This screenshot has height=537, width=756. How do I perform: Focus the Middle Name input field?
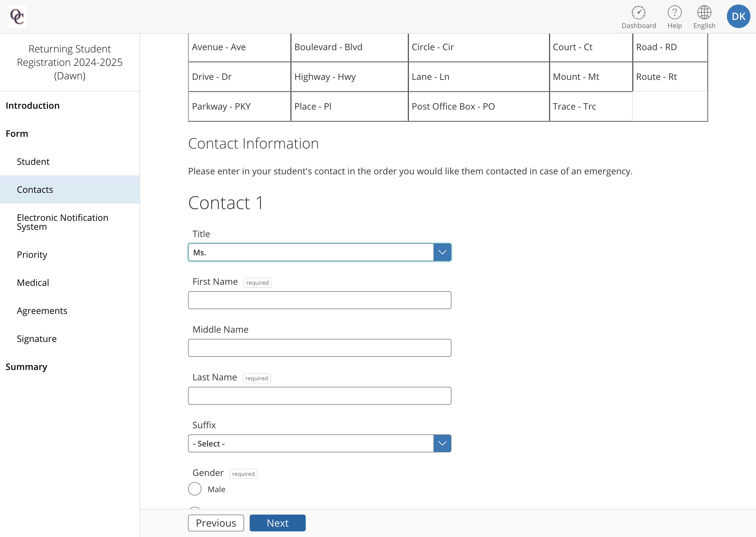[x=319, y=348]
